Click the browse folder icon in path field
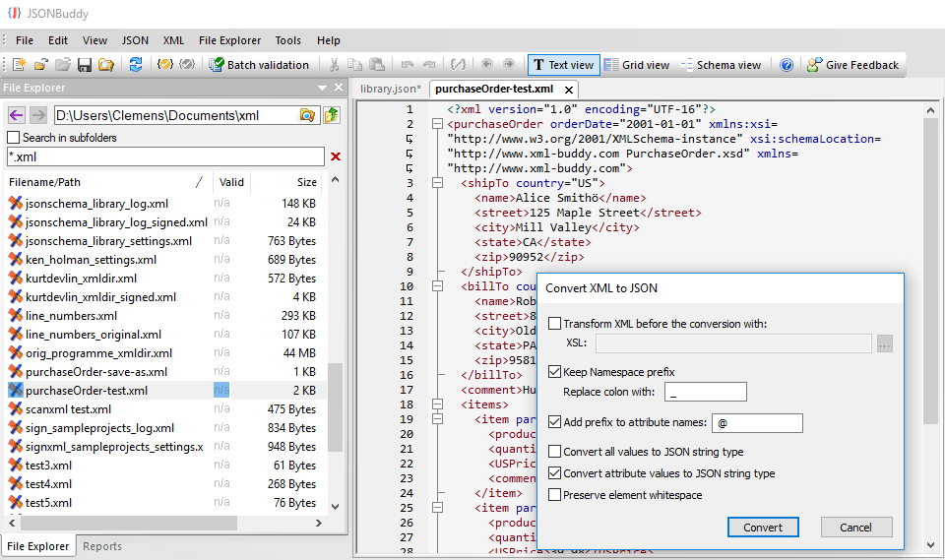The height and width of the screenshot is (560, 945). [307, 115]
